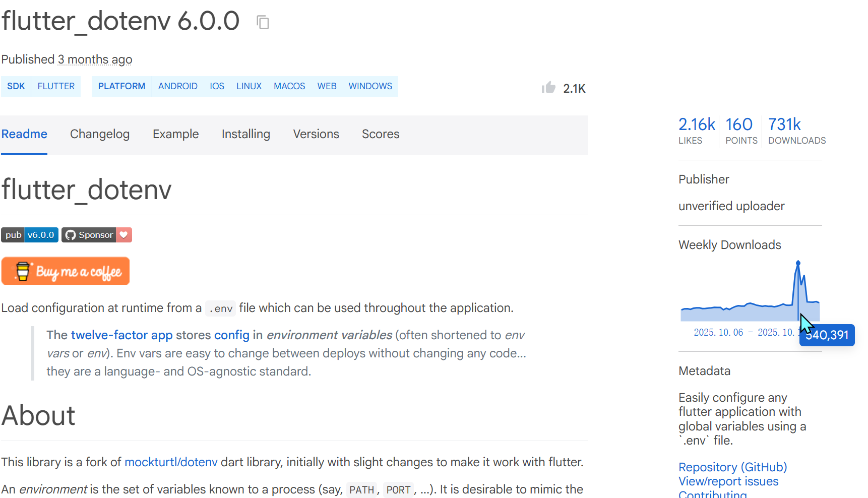Select the Readme tab

24,134
